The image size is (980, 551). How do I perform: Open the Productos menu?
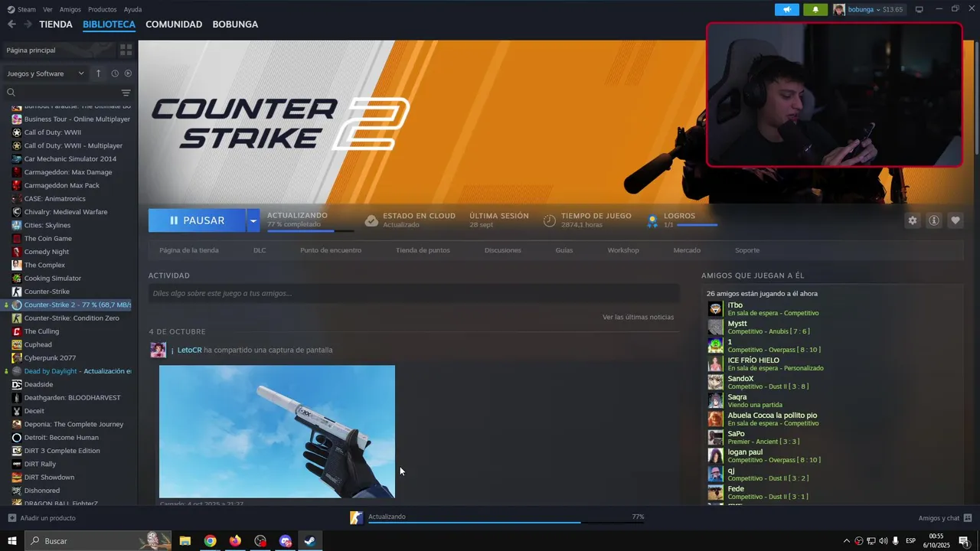point(103,9)
